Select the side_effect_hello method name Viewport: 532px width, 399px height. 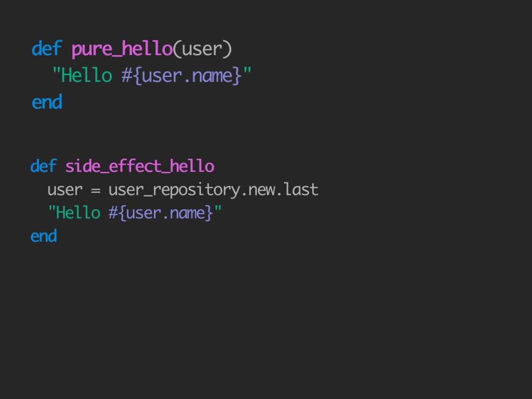coord(139,167)
